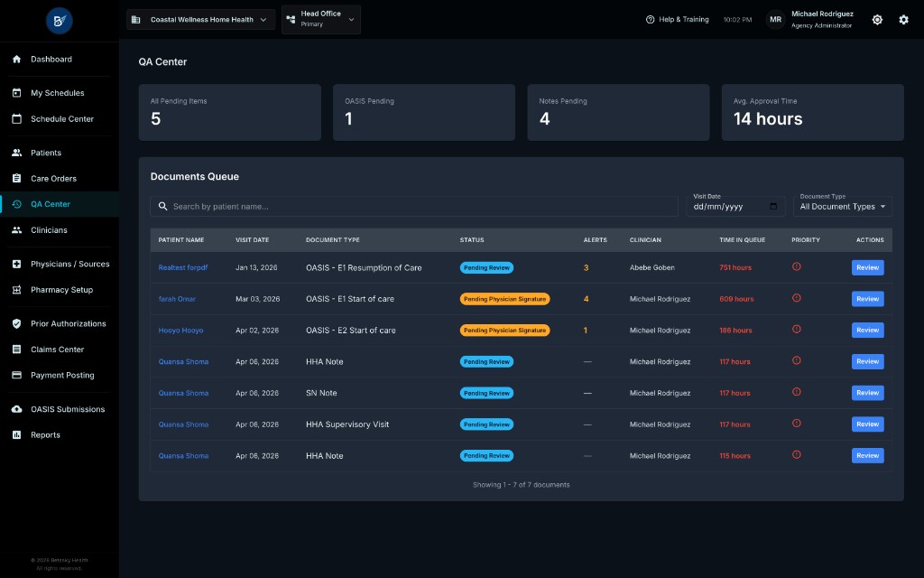Click the Help & Training question icon
Image resolution: width=924 pixels, height=578 pixels.
coord(650,20)
